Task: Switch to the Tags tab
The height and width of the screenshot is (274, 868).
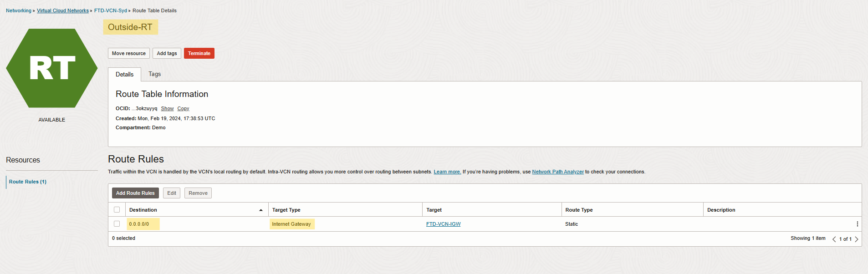Action: (154, 74)
